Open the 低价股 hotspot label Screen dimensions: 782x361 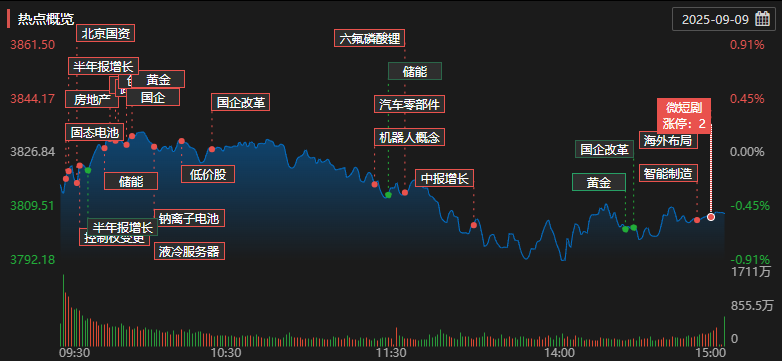click(207, 174)
